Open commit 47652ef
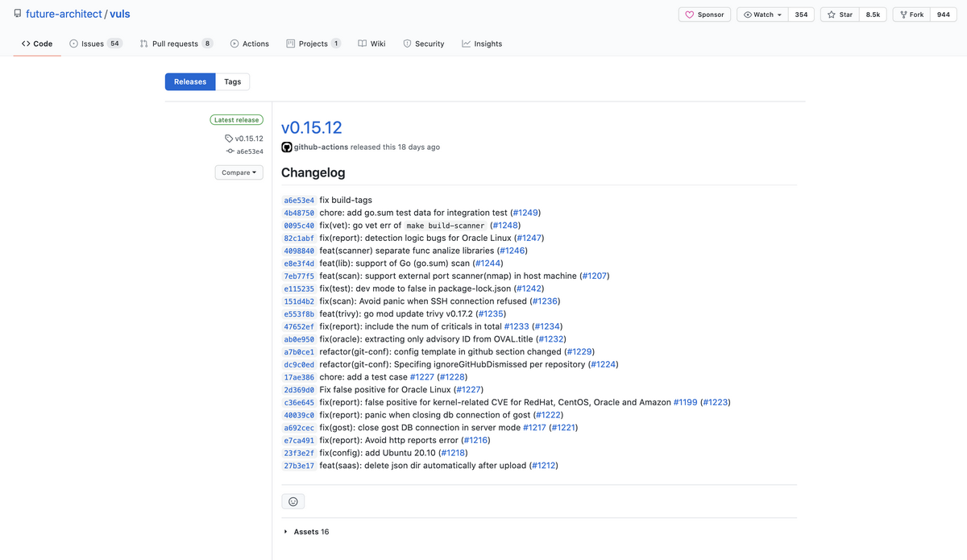 pyautogui.click(x=299, y=326)
